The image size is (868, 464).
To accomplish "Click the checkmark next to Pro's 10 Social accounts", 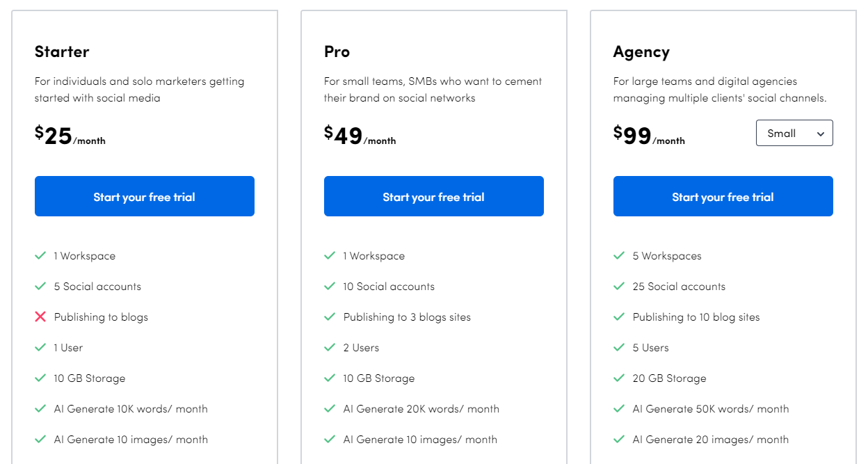I will point(330,286).
